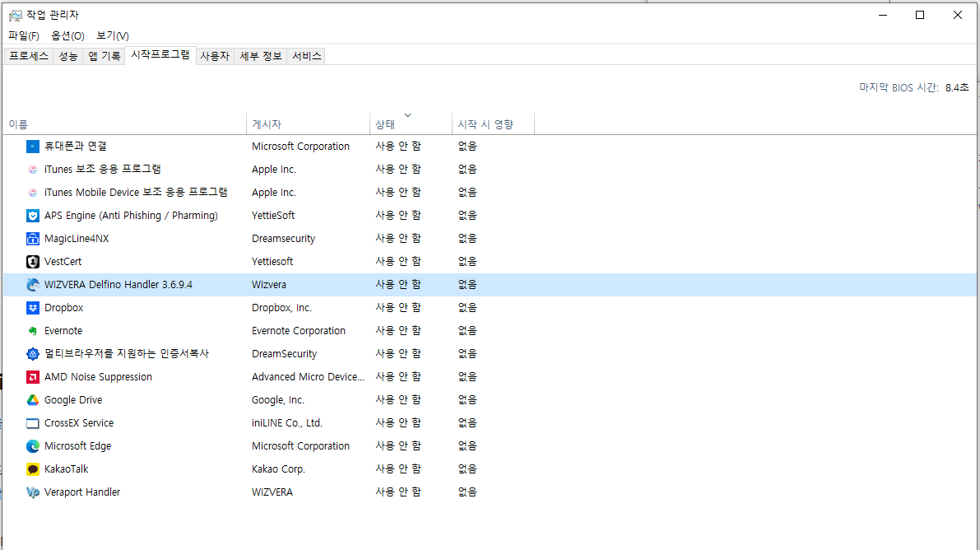The width and height of the screenshot is (980, 550).
Task: Click the 멀티브라우저를 지원하는 인증서복사 icon
Action: coord(33,354)
